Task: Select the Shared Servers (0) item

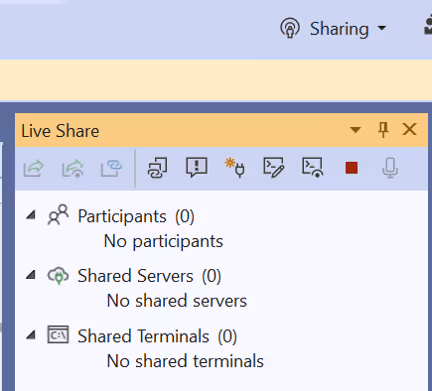Action: [x=149, y=276]
